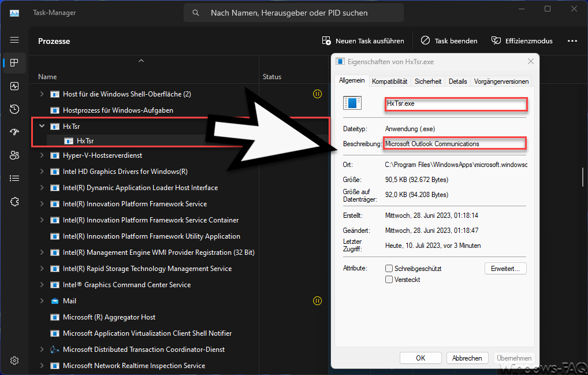Open the Services puzzle sidebar icon

click(14, 202)
